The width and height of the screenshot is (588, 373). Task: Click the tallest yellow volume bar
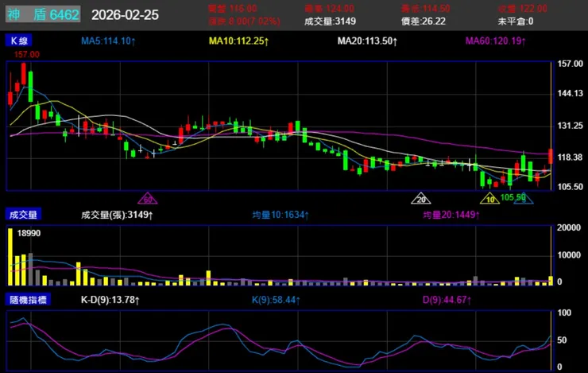pos(10,257)
